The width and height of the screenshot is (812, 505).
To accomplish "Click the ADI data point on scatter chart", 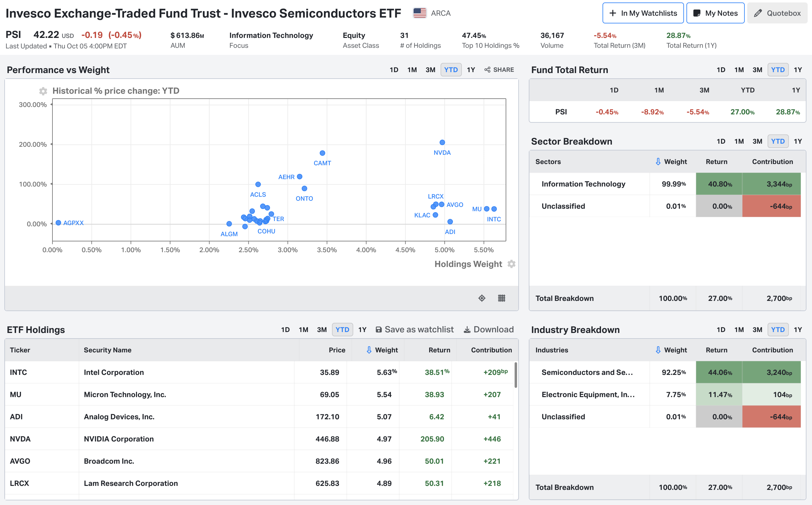I will coord(450,221).
